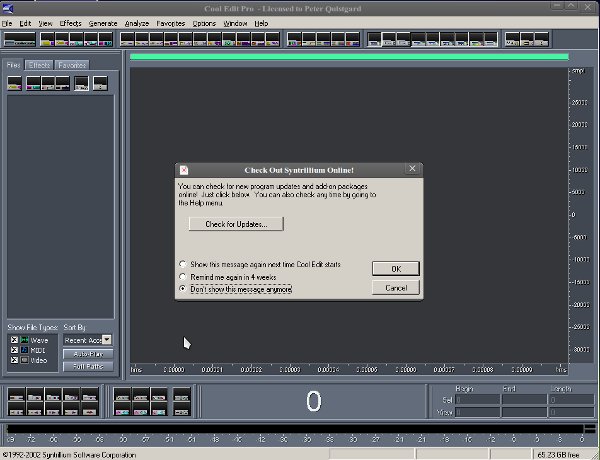The width and height of the screenshot is (600, 460).
Task: Switch to the Files tab
Action: click(13, 65)
